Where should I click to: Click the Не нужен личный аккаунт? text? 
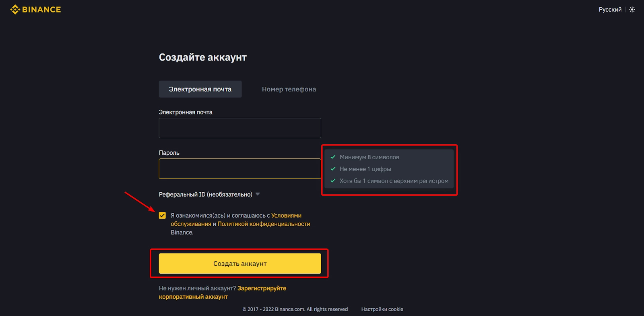(197, 288)
